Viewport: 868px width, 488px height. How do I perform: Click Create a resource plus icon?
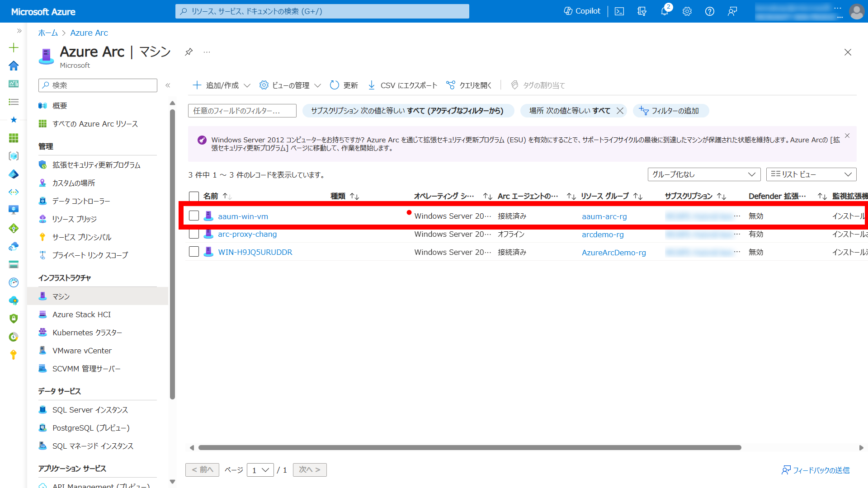(x=14, y=47)
